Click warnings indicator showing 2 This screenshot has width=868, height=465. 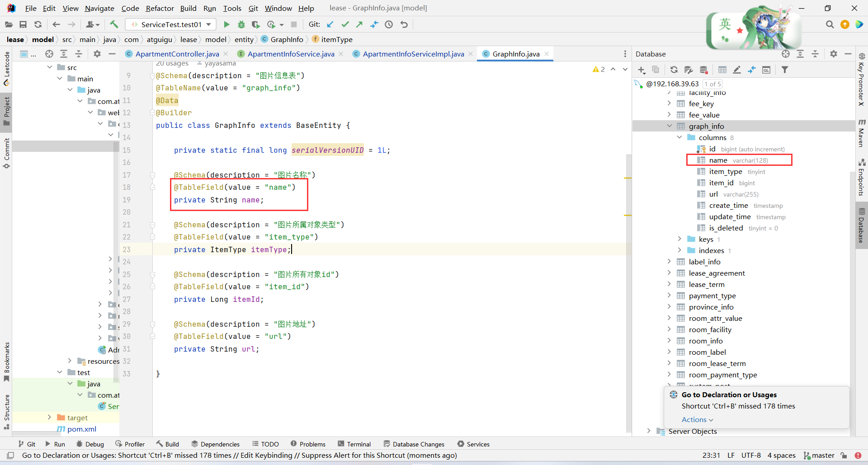[599, 69]
